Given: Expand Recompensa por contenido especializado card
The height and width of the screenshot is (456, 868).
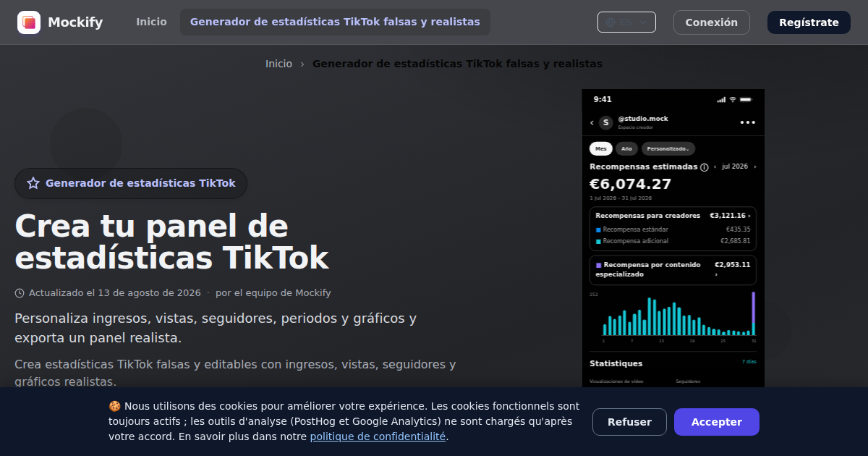Looking at the screenshot, I should coord(673,270).
